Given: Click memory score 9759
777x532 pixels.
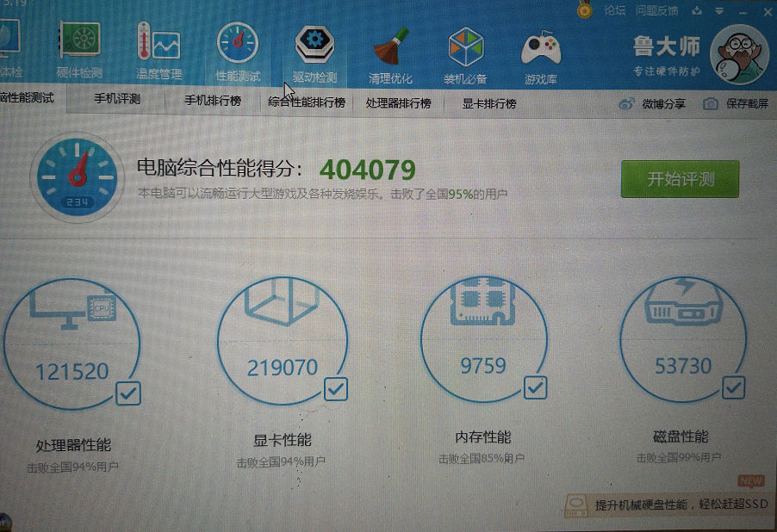Looking at the screenshot, I should pyautogui.click(x=482, y=366).
